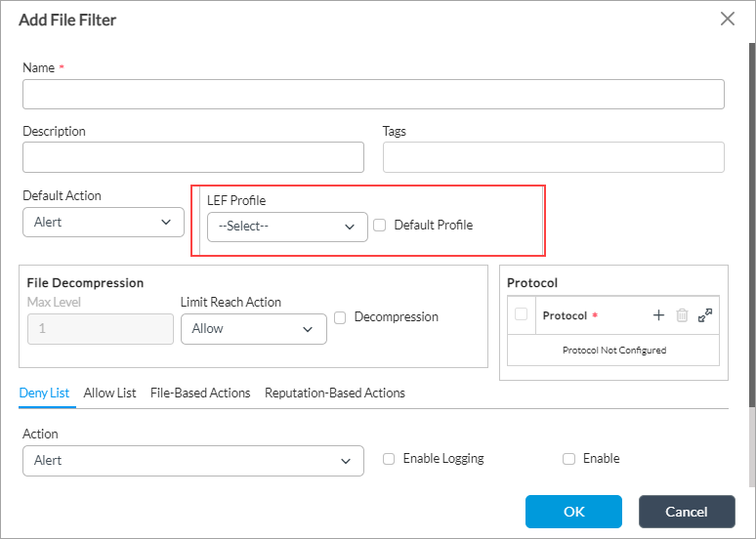Click into the Name input field
The image size is (756, 539).
click(x=373, y=94)
